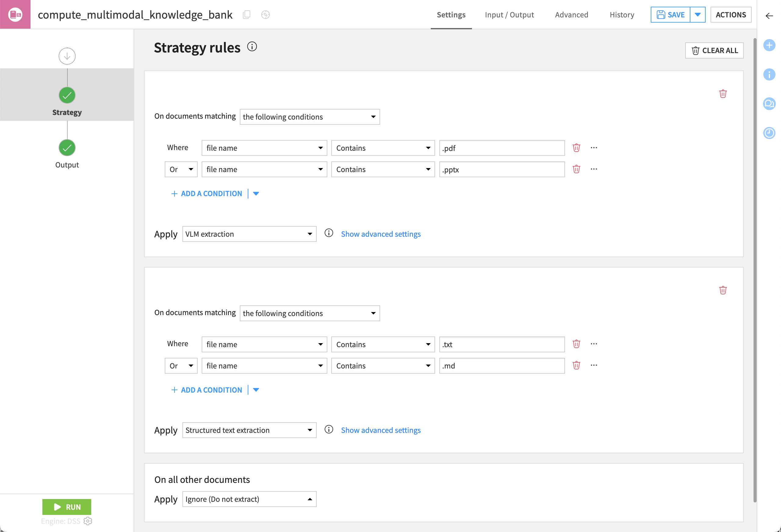The height and width of the screenshot is (532, 781).
Task: Add a condition to the first rule
Action: coord(207,194)
